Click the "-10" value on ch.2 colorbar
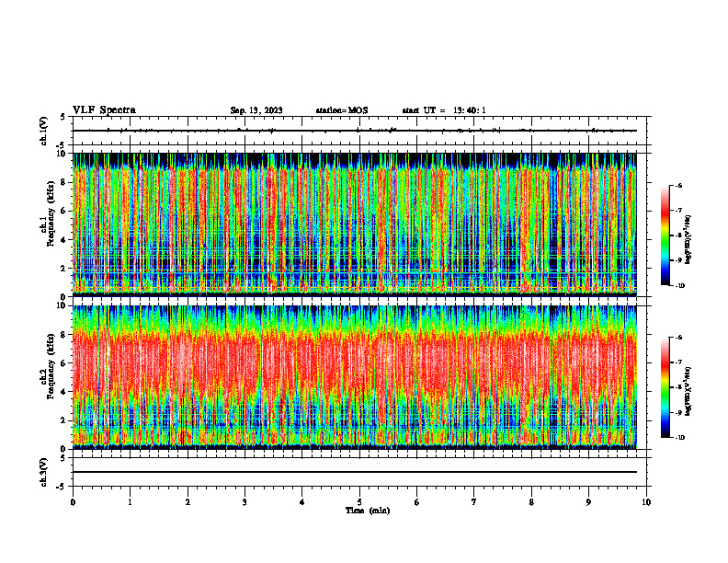The width and height of the screenshot is (728, 563). click(679, 438)
